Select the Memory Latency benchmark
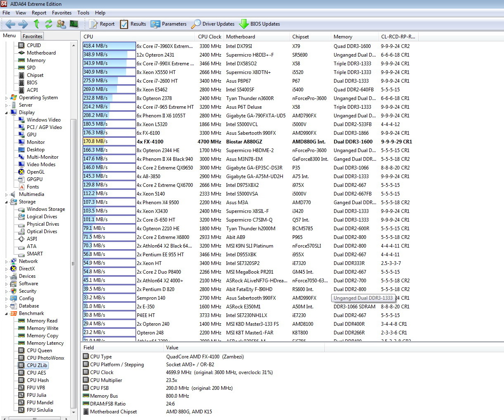 point(45,343)
